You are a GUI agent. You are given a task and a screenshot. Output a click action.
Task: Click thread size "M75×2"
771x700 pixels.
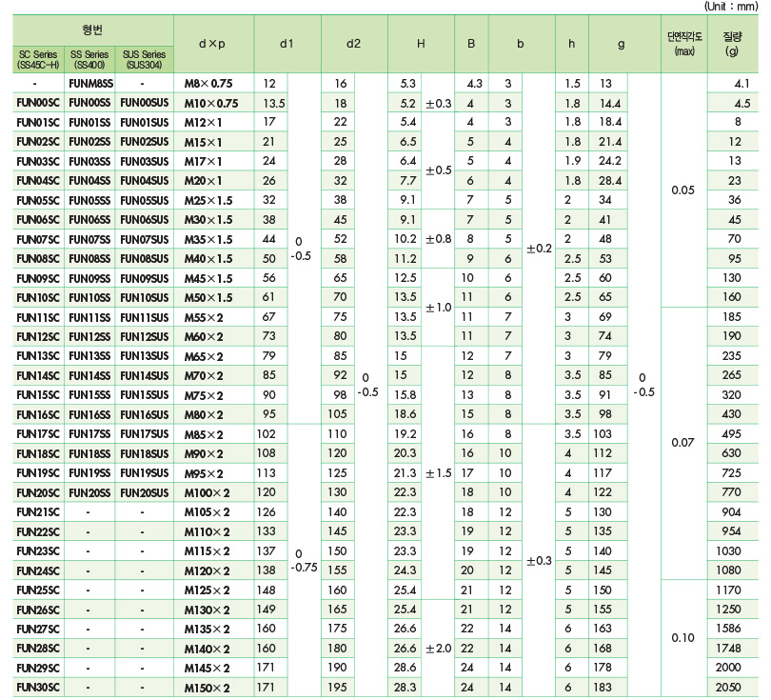pos(204,395)
